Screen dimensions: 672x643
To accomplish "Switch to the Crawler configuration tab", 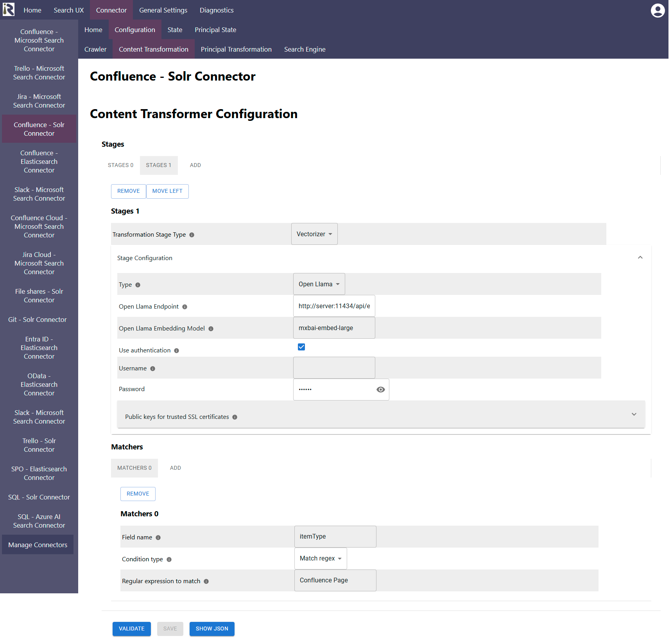I will [x=95, y=49].
